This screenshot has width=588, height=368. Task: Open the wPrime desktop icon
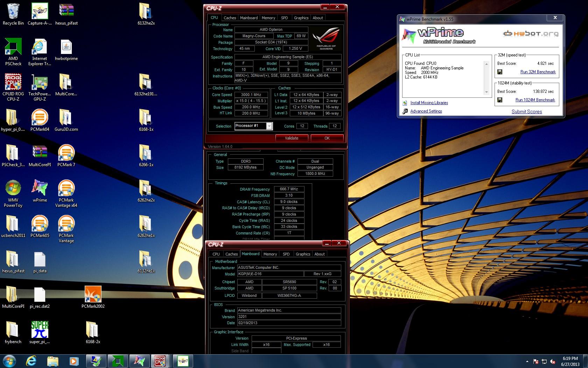40,191
